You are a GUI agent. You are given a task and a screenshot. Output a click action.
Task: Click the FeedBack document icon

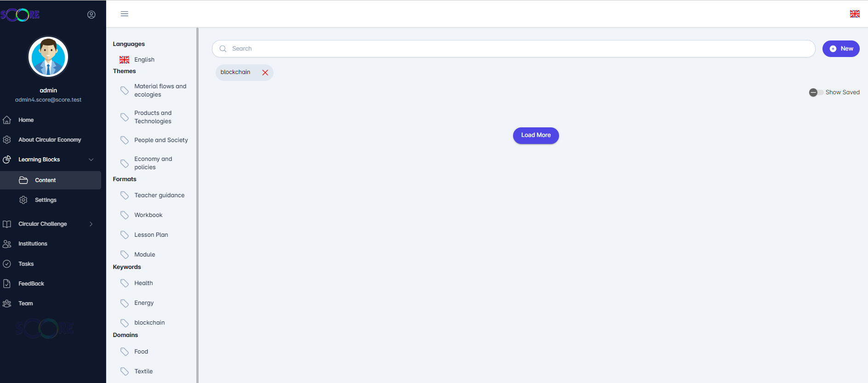(x=7, y=284)
